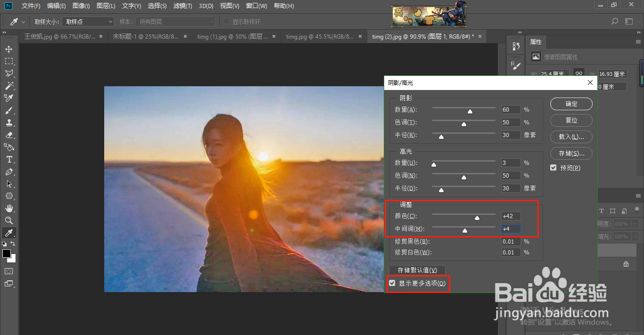Open the Brush settings panel icon
Viewport: 644px width, 335px height.
click(x=516, y=65)
